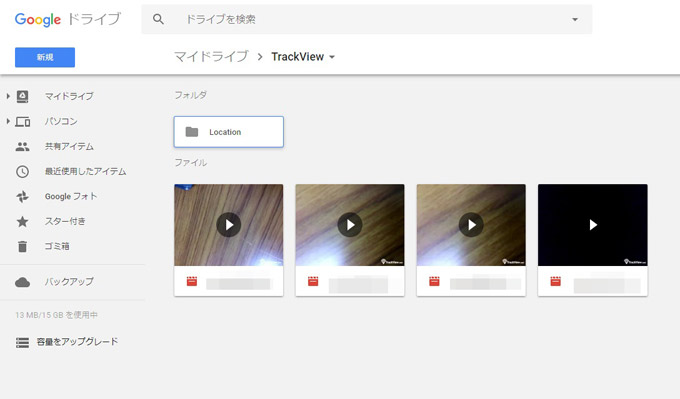This screenshot has width=680, height=399.
Task: Click the search magnifier icon
Action: pyautogui.click(x=158, y=19)
